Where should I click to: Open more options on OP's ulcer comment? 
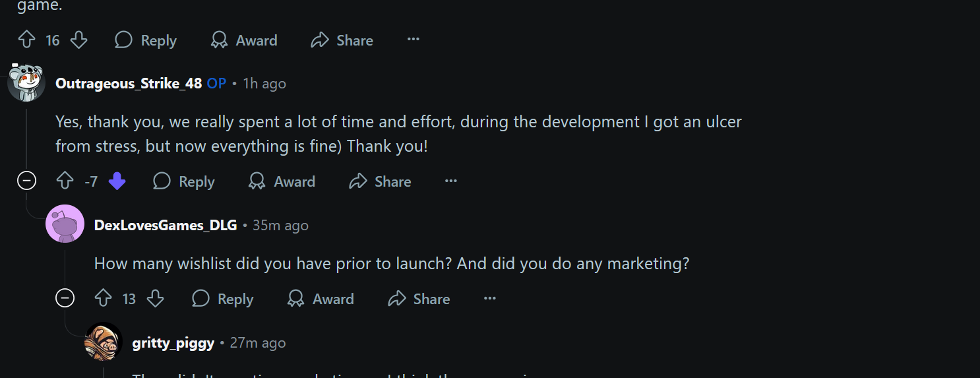click(451, 181)
